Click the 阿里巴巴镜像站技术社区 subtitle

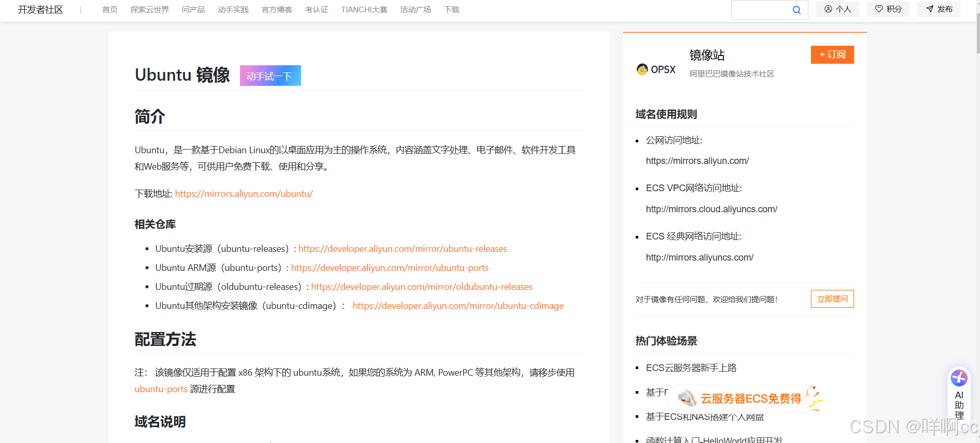click(732, 74)
